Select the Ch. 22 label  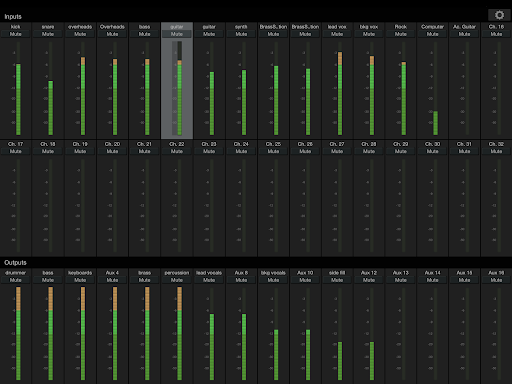177,144
